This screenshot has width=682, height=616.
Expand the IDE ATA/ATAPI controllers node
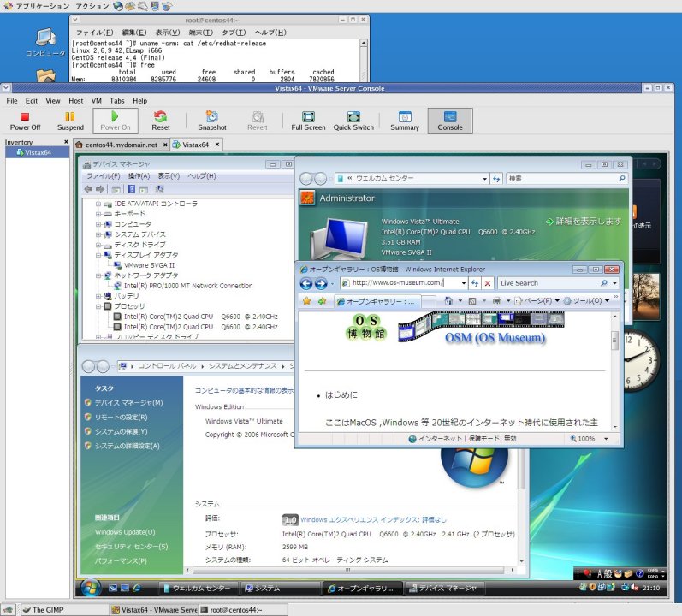98,204
